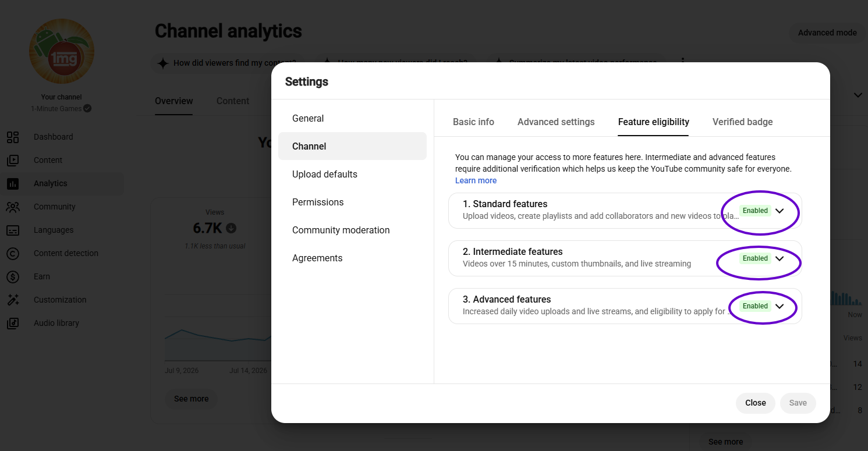Click the Enabled badge for Standard features
The width and height of the screenshot is (868, 451).
click(755, 211)
